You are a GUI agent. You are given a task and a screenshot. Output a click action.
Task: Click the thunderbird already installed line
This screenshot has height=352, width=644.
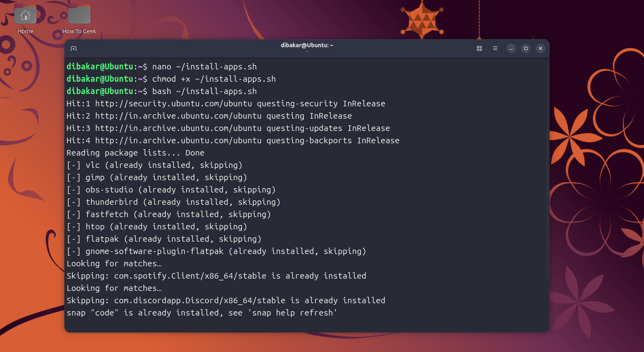pyautogui.click(x=173, y=202)
